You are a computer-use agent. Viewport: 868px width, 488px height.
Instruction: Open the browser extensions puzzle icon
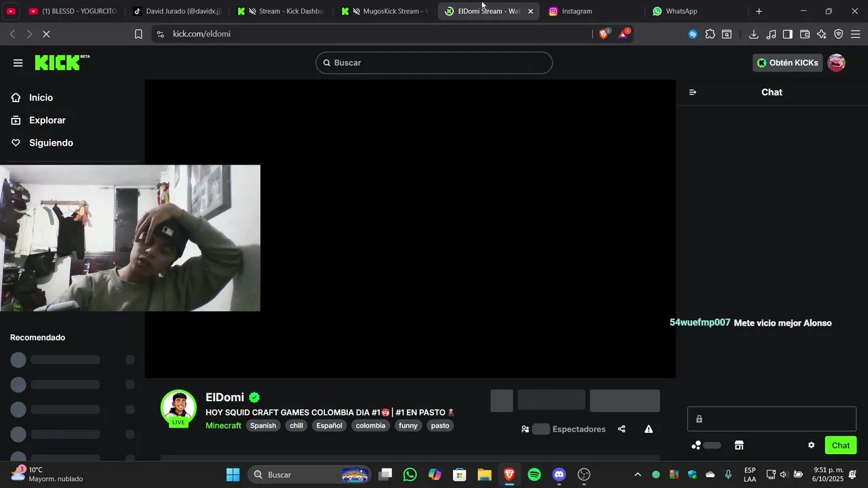point(710,34)
